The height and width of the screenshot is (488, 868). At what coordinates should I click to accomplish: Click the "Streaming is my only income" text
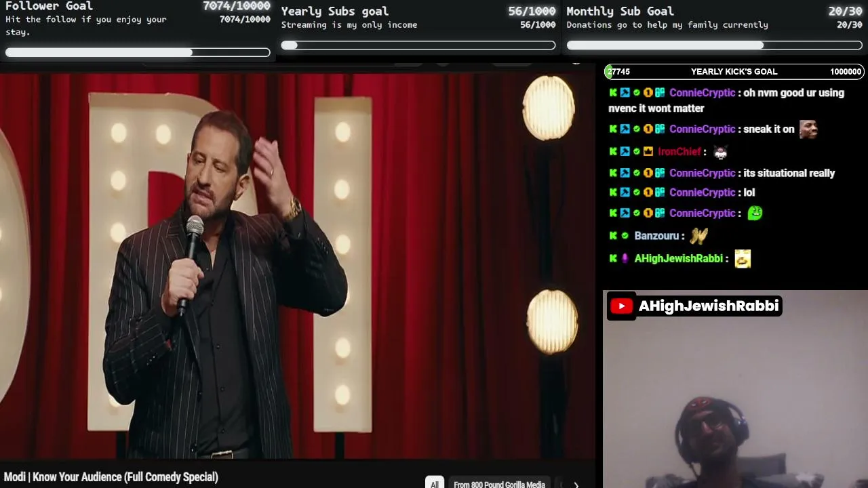point(349,25)
